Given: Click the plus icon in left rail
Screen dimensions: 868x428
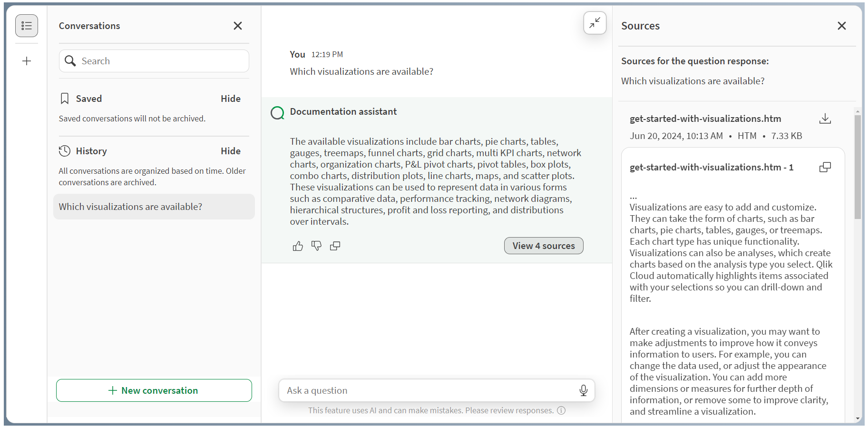Looking at the screenshot, I should tap(27, 61).
